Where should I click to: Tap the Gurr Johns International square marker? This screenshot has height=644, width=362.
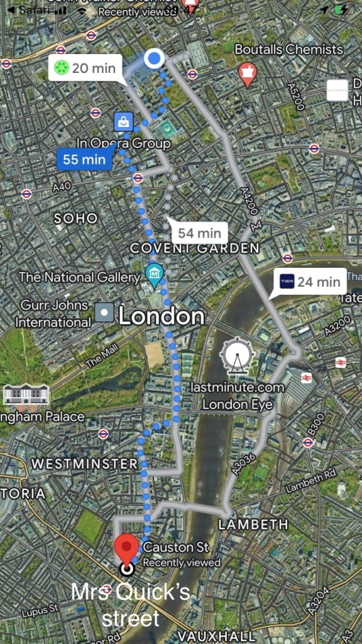coord(105,313)
